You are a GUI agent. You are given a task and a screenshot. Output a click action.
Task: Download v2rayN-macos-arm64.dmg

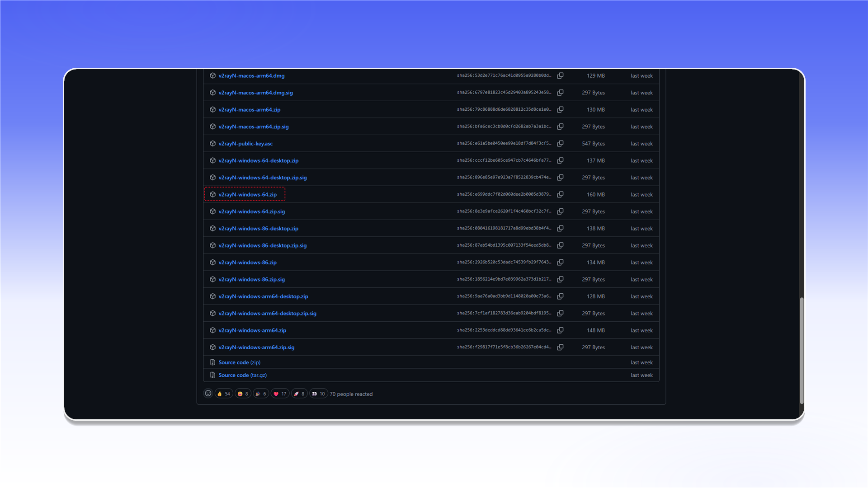tap(251, 76)
